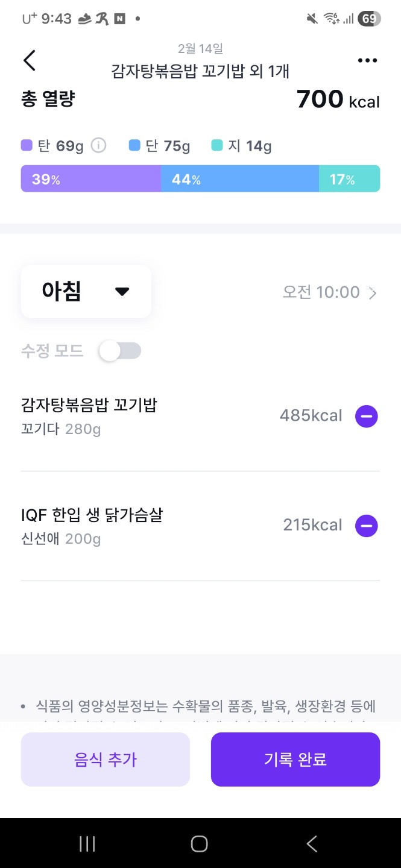Tap the carbohydrate info icon beside 탄 69g

99,146
